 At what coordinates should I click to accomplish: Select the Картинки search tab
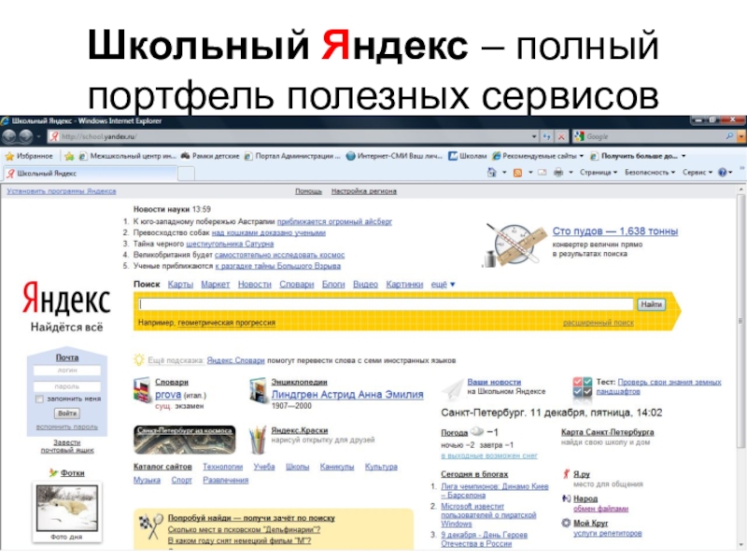point(404,285)
